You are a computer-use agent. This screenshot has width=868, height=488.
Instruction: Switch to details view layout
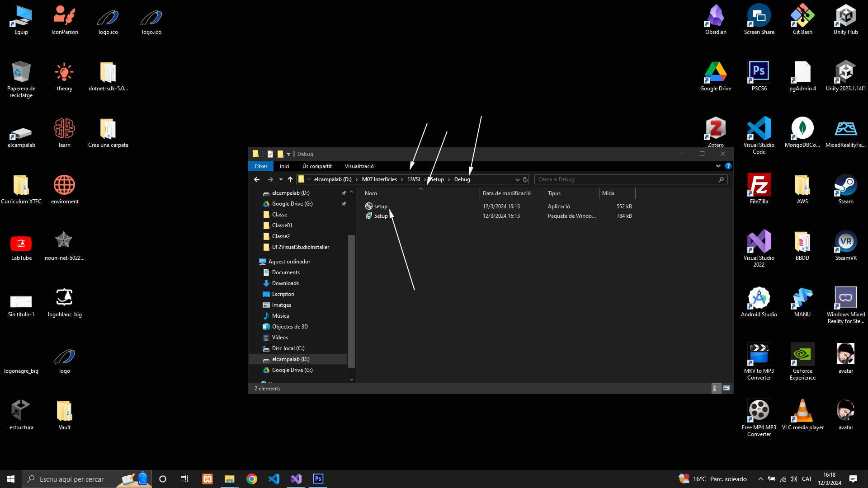pyautogui.click(x=716, y=388)
